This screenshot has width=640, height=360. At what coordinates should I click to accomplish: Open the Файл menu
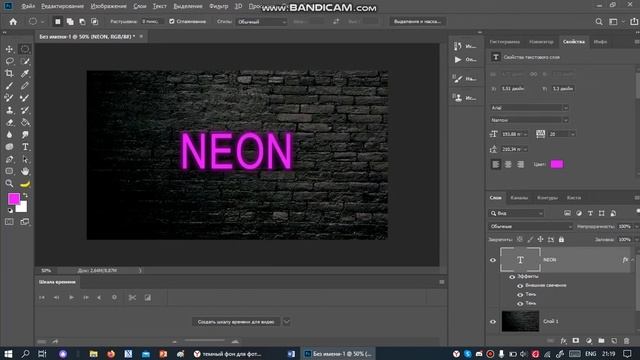28,6
